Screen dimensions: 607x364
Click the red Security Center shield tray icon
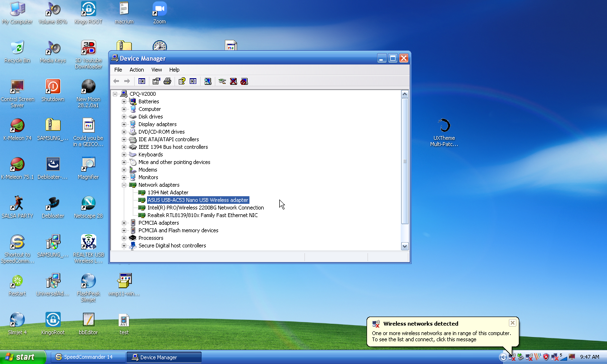[546, 357]
